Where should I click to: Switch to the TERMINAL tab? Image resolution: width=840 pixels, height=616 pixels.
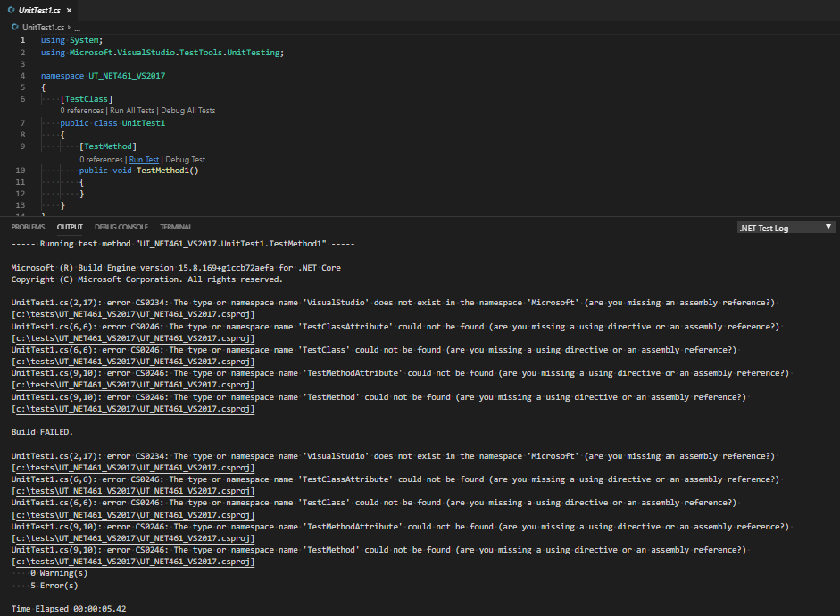coord(175,227)
